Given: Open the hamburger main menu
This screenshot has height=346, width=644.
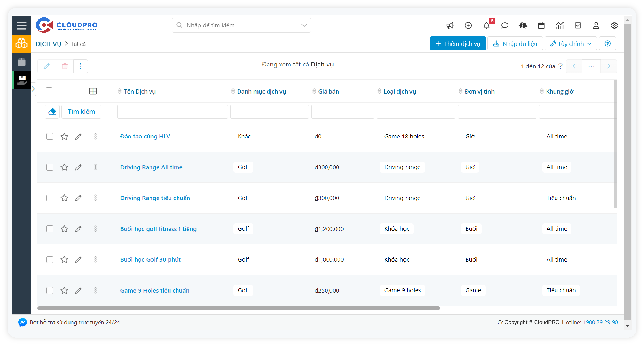Looking at the screenshot, I should tap(21, 25).
